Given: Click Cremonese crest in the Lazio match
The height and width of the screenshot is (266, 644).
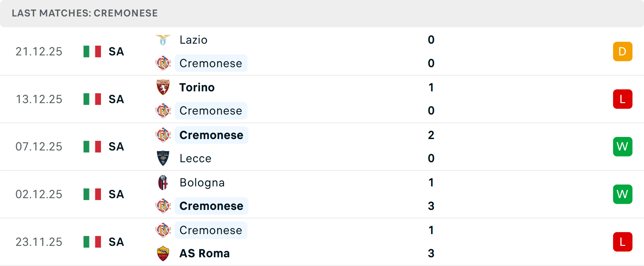Looking at the screenshot, I should [x=163, y=63].
